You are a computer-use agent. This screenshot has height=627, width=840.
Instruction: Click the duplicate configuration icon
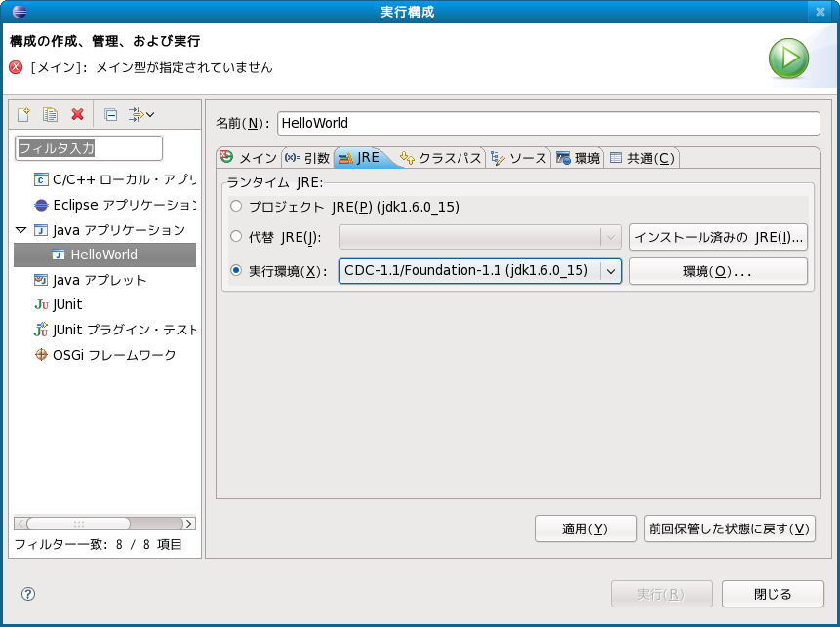(x=51, y=114)
